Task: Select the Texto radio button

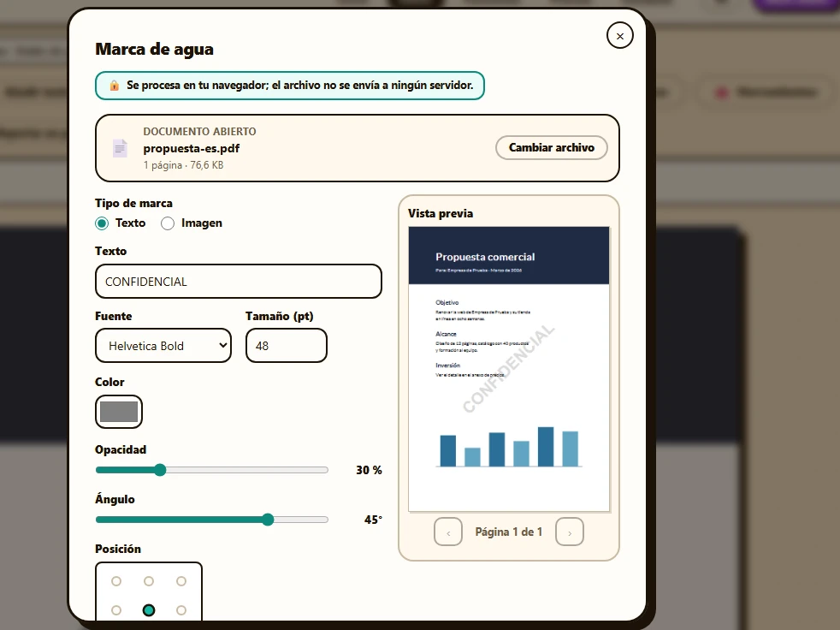Action: click(x=102, y=223)
